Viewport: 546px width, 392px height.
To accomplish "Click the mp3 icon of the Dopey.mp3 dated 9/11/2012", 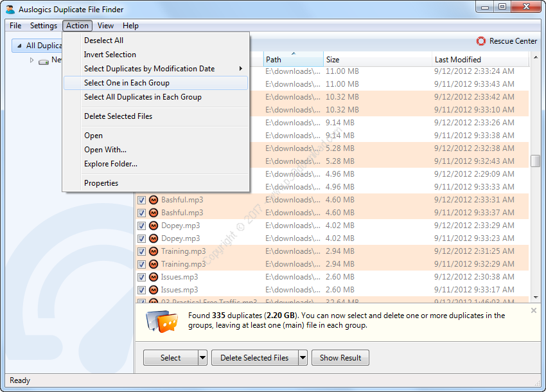I will point(154,238).
